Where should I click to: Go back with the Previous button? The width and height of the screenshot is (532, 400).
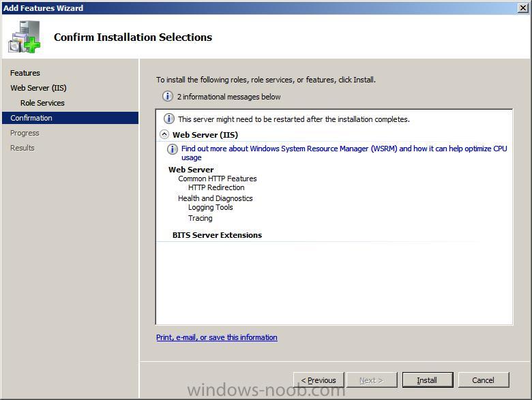[x=319, y=380]
